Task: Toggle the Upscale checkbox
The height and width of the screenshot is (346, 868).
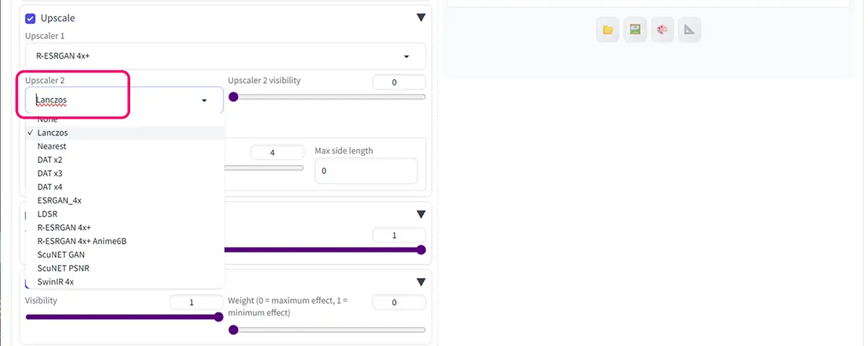Action: pyautogui.click(x=30, y=18)
